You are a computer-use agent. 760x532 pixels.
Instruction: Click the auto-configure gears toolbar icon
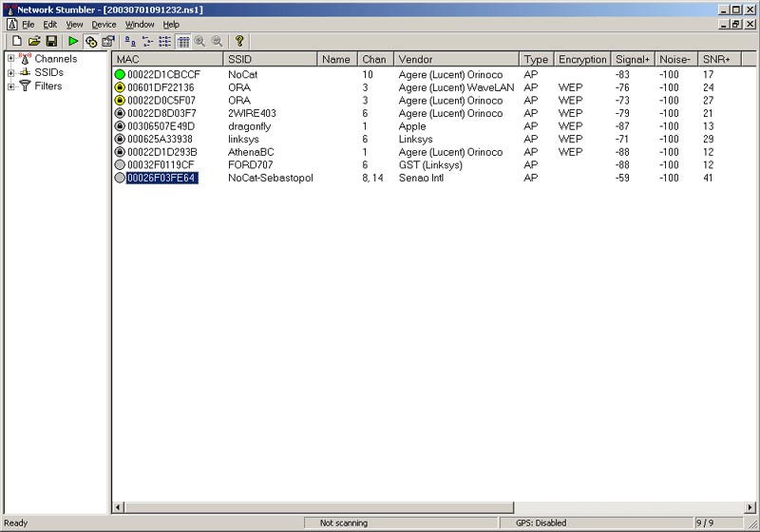(x=91, y=42)
